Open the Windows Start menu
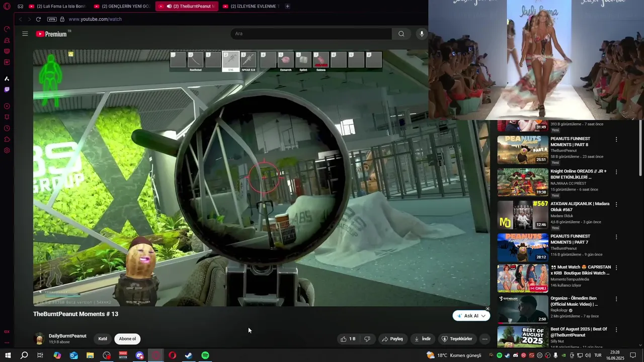This screenshot has height=362, width=644. [x=8, y=355]
